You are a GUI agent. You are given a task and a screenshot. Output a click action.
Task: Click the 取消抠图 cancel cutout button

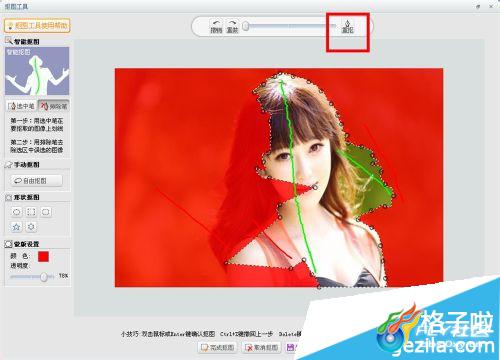262,348
